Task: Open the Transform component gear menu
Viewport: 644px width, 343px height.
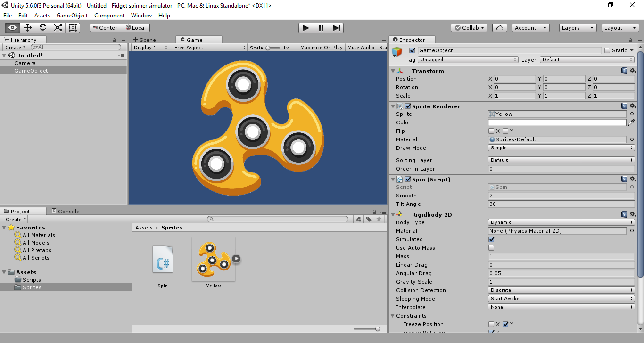Action: coord(632,71)
